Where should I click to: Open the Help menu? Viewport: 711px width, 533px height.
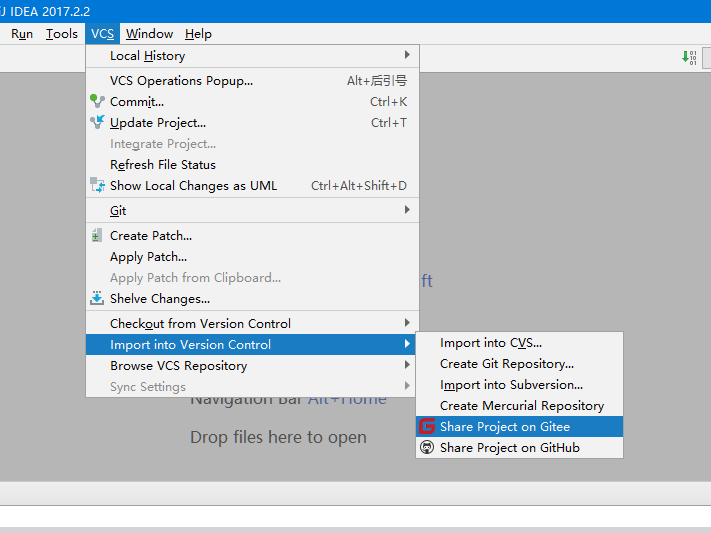click(198, 34)
